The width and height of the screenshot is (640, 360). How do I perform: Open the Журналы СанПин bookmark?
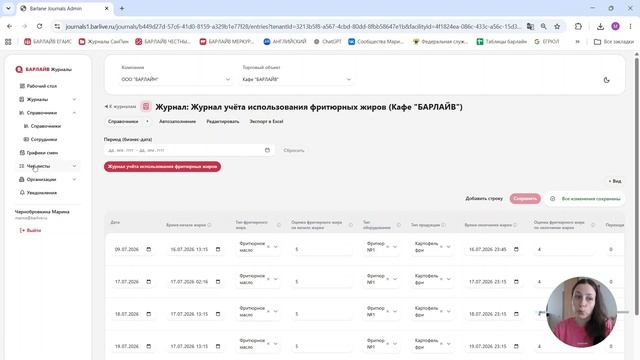pos(104,42)
